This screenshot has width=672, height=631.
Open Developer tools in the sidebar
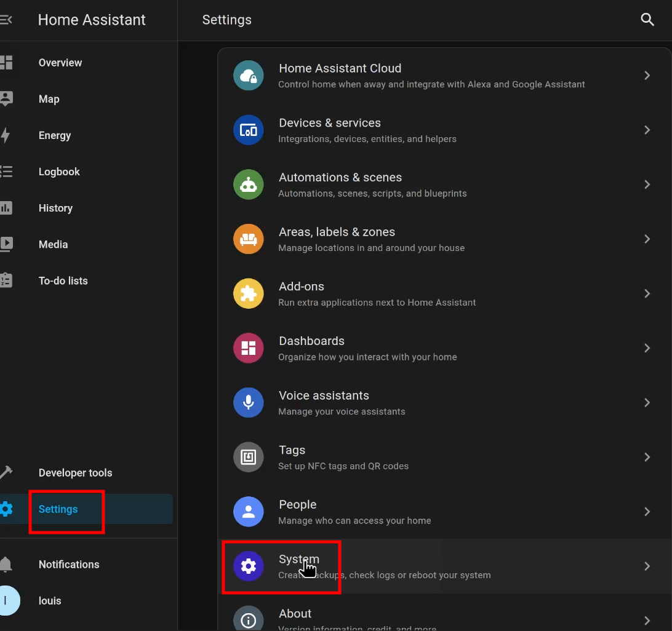click(x=87, y=472)
